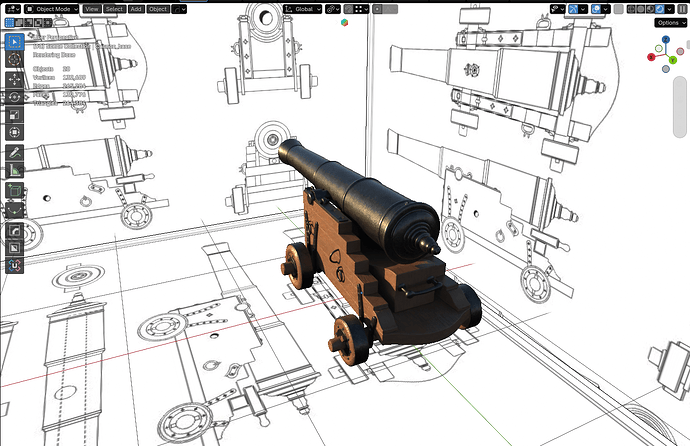Click the Object menu button
690x446 pixels.
[158, 9]
